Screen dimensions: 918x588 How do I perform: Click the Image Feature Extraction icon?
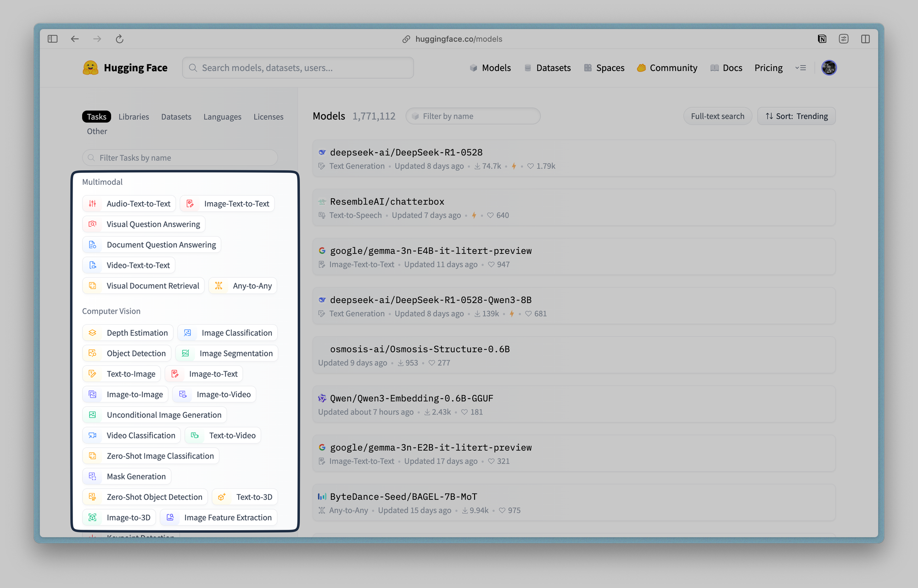(x=170, y=517)
